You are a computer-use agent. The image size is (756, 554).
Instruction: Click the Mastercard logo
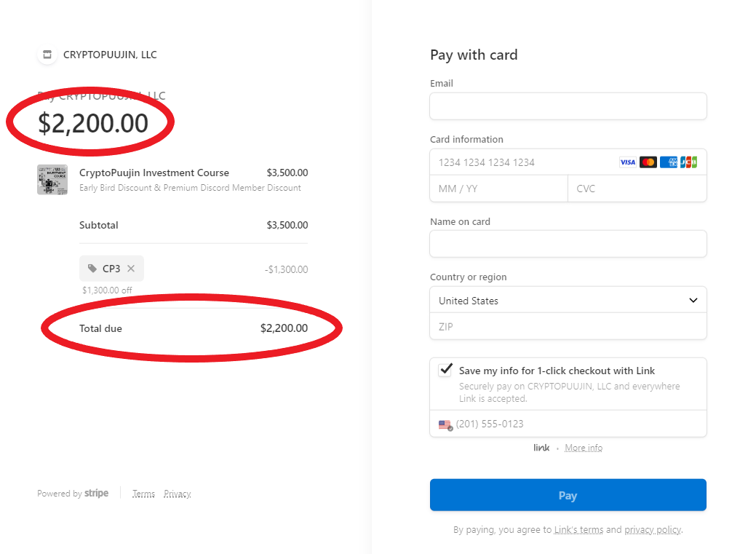click(648, 162)
